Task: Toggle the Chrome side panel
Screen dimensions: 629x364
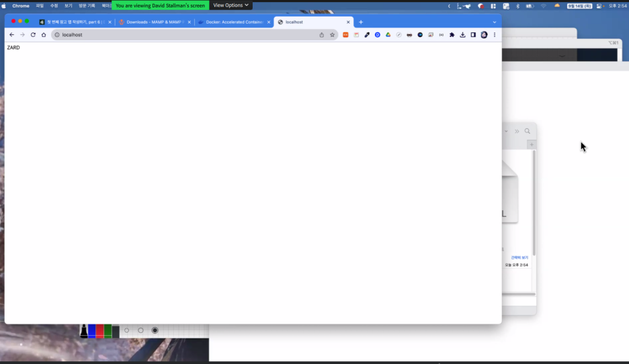Action: (x=473, y=35)
